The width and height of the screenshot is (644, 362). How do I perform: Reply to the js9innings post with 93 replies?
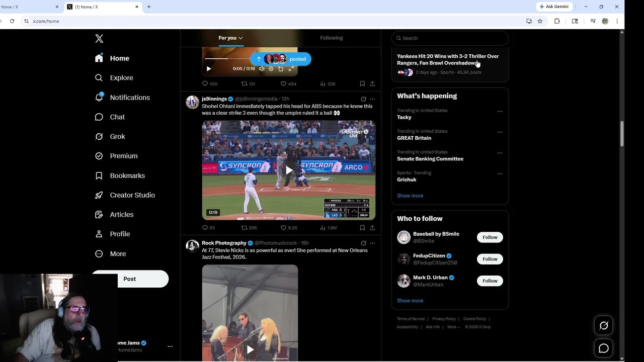coord(208,228)
